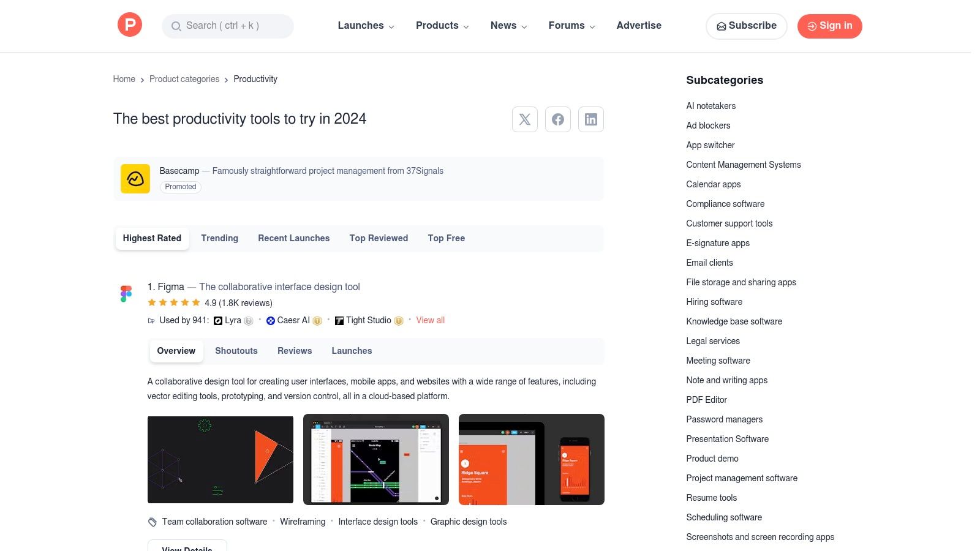This screenshot has height=551, width=980.
Task: Share page on LinkedIn
Action: [590, 119]
